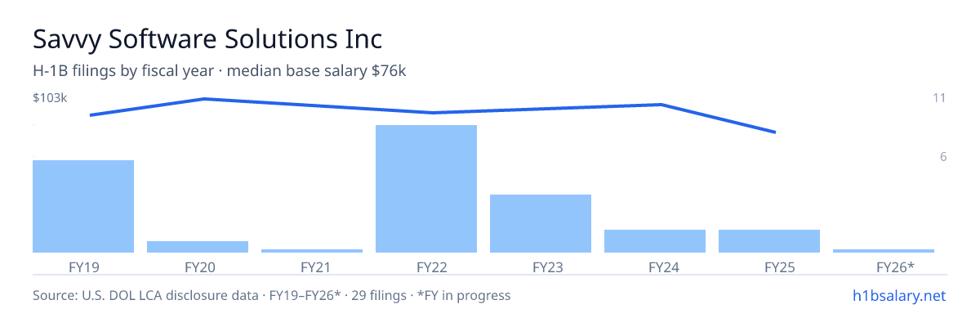This screenshot has height=327, width=980.
Task: Click the $103k left axis label
Action: [x=50, y=98]
